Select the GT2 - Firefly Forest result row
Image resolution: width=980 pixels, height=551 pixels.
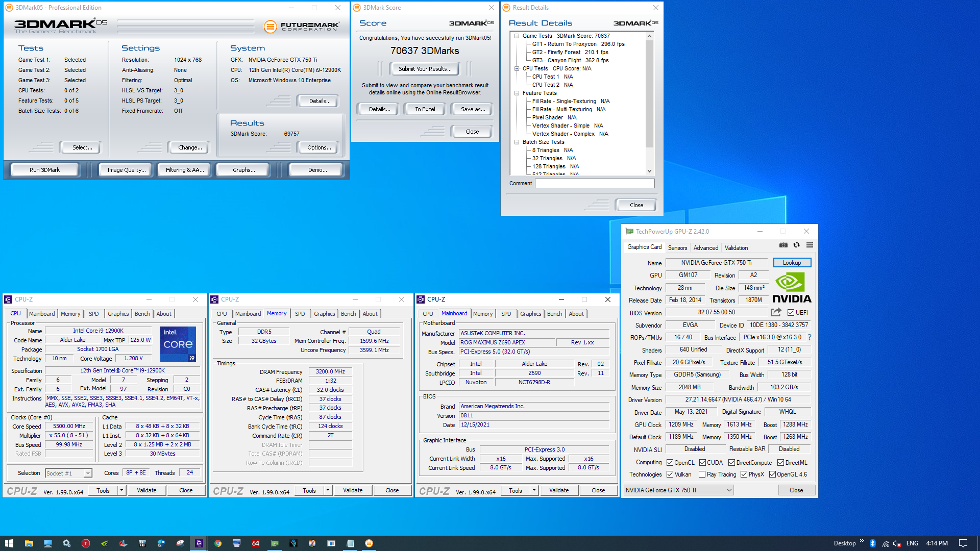(570, 52)
